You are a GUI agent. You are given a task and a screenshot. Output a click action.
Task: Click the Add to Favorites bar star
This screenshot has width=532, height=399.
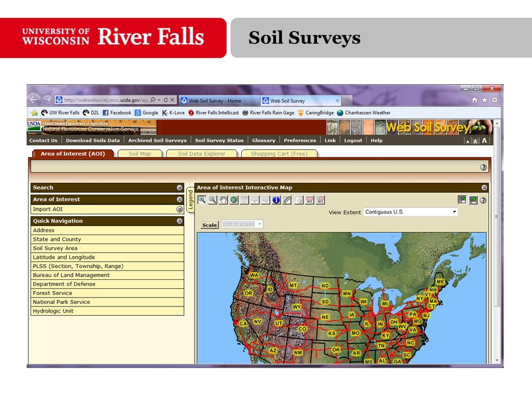click(34, 112)
